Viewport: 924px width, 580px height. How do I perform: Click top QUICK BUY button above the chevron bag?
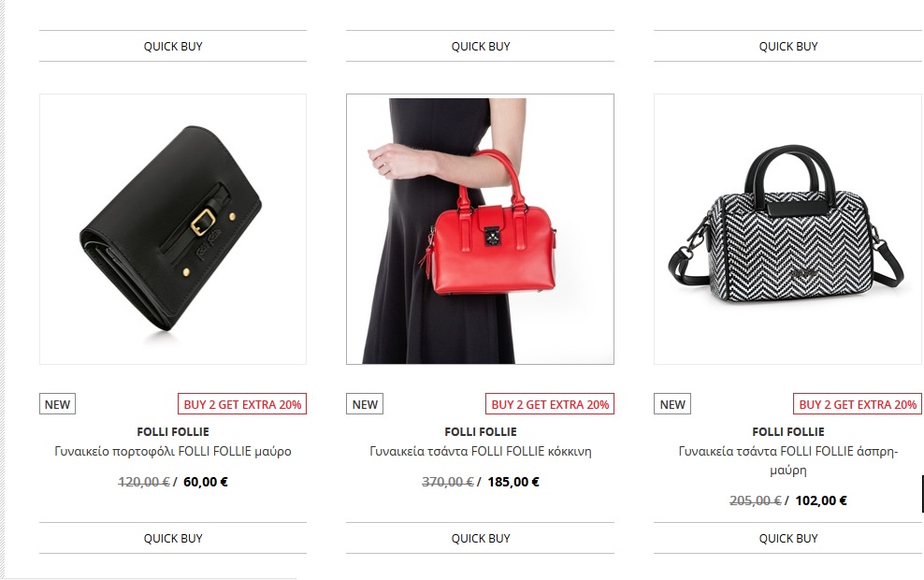[787, 46]
